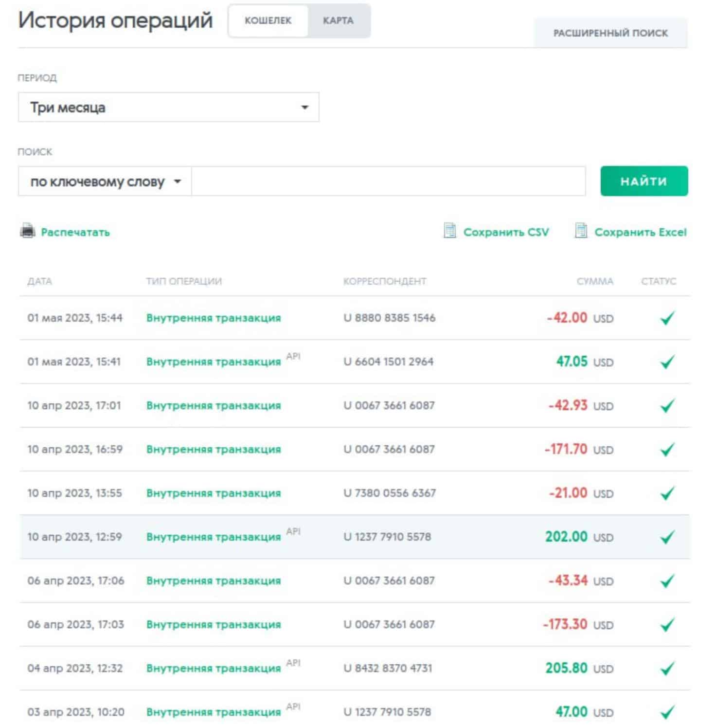Open the Три месяца period dropdown
The image size is (715, 728).
168,108
